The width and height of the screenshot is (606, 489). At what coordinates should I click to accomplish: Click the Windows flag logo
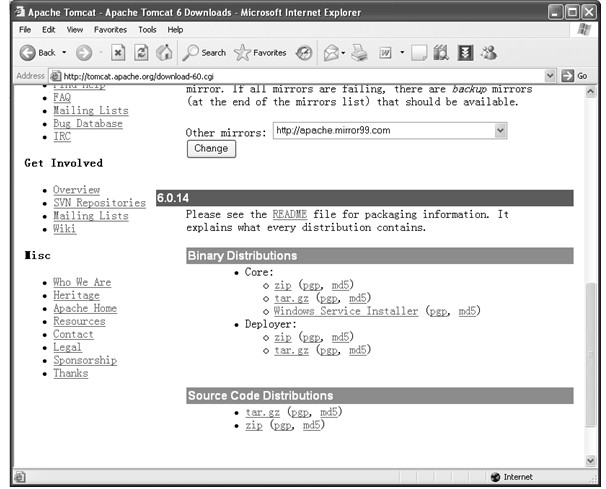click(x=584, y=30)
